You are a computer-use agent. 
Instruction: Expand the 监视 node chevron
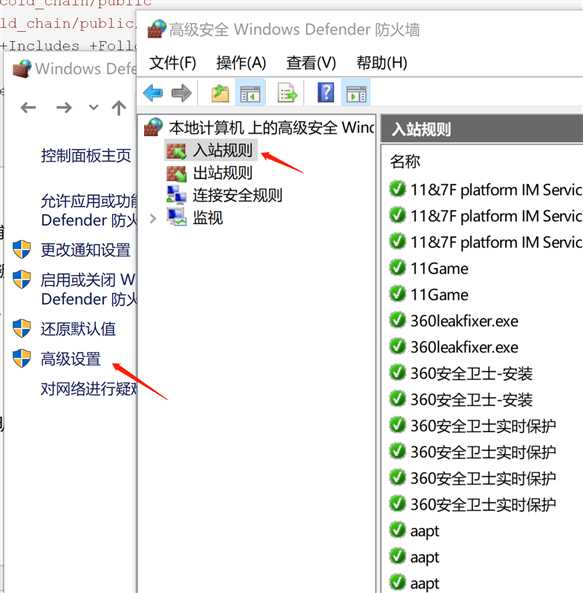point(153,219)
